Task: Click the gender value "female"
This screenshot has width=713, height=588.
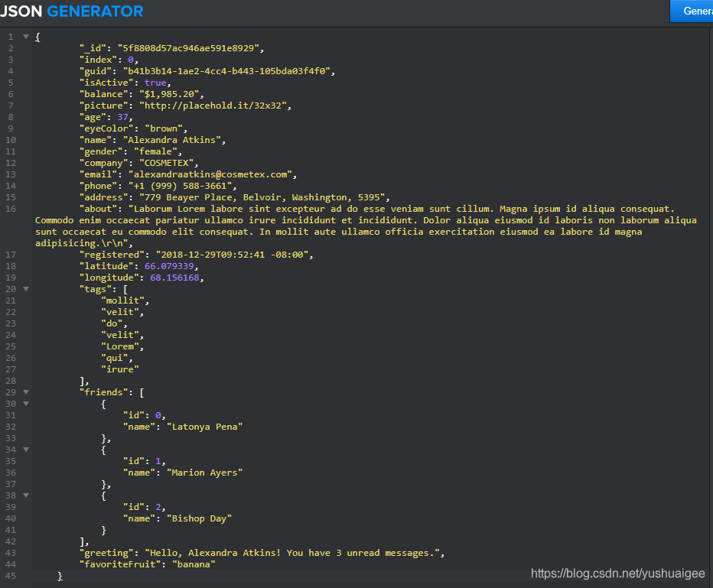Action: 155,151
